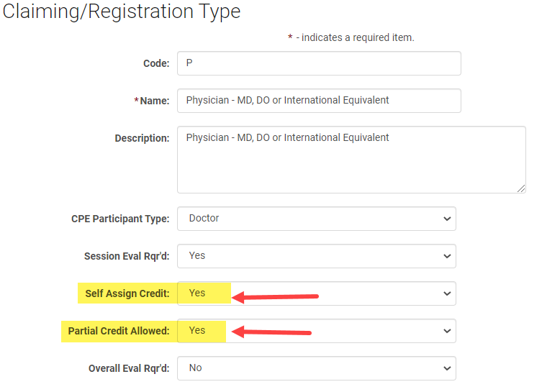The width and height of the screenshot is (560, 392).
Task: Grab the Description box resize handle
Action: coord(521,188)
